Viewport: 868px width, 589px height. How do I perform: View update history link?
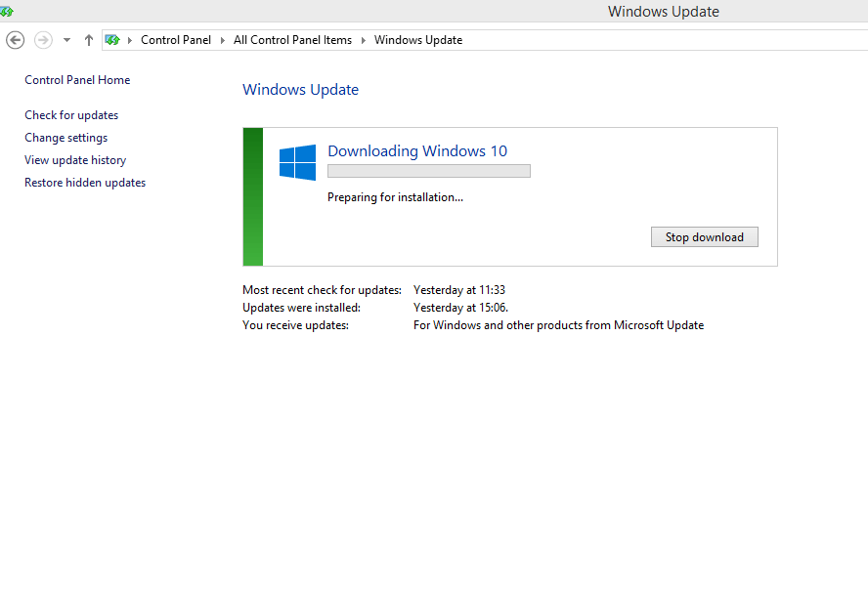coord(75,160)
